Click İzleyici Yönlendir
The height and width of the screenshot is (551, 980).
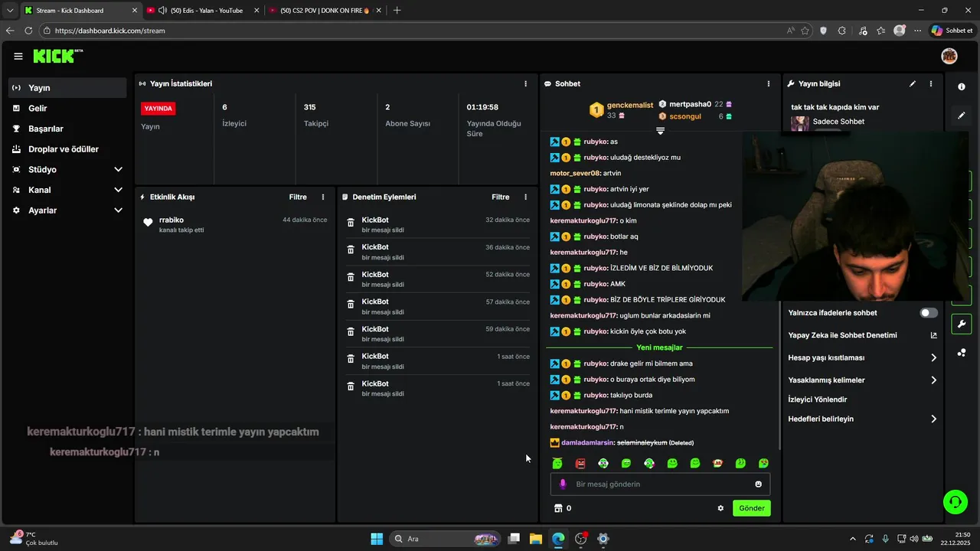[818, 399]
